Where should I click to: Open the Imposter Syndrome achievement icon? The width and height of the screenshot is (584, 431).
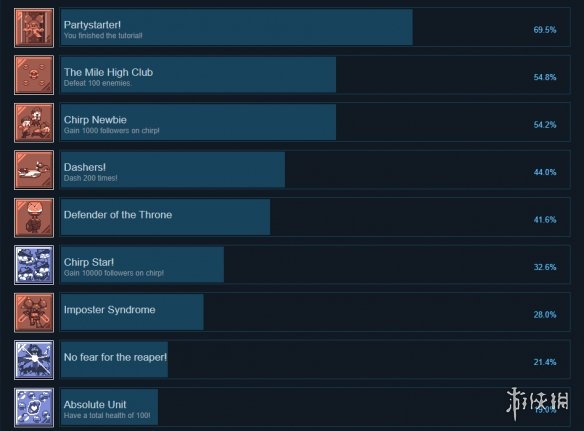pyautogui.click(x=34, y=313)
